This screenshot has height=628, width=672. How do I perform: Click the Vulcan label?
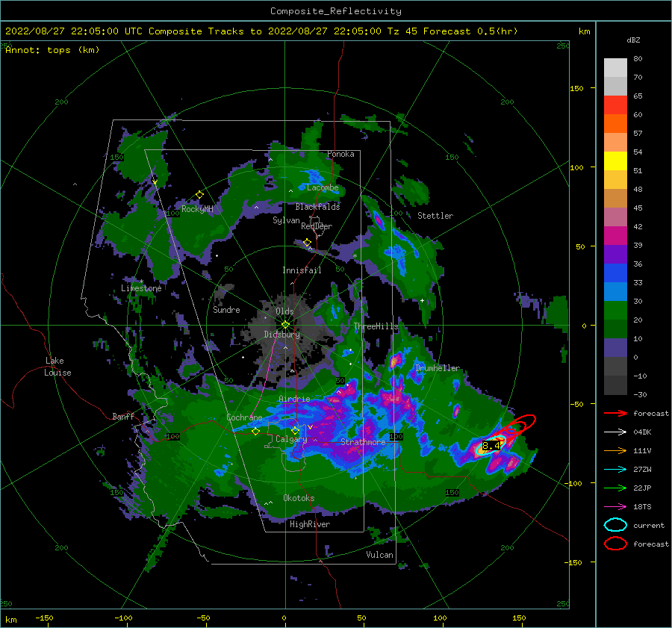coord(379,555)
